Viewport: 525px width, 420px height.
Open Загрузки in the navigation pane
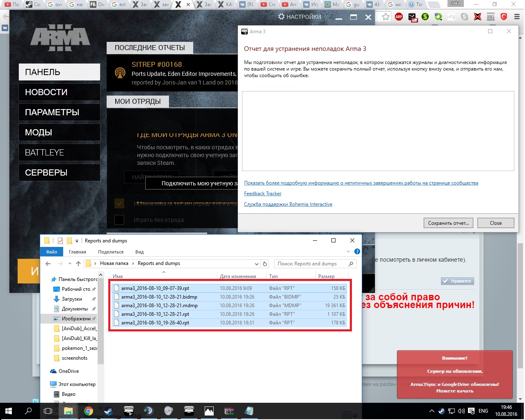pos(72,299)
